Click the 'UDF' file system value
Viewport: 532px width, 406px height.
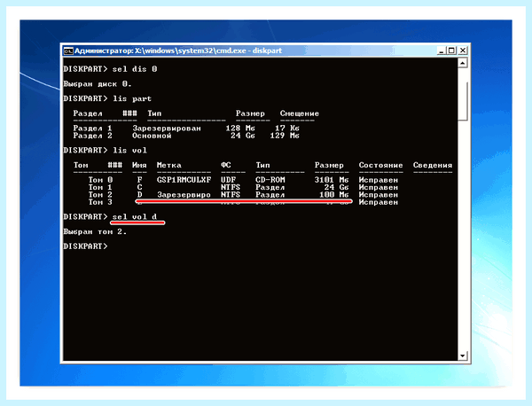click(229, 180)
